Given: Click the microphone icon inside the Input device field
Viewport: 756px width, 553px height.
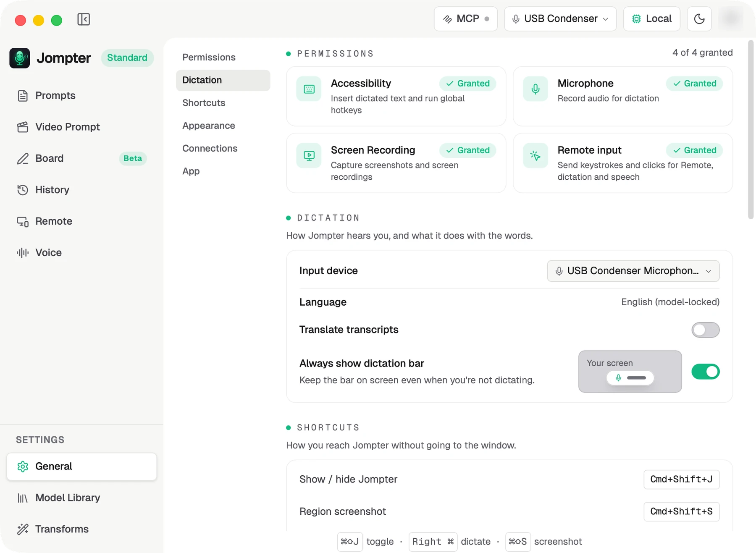Looking at the screenshot, I should click(559, 271).
